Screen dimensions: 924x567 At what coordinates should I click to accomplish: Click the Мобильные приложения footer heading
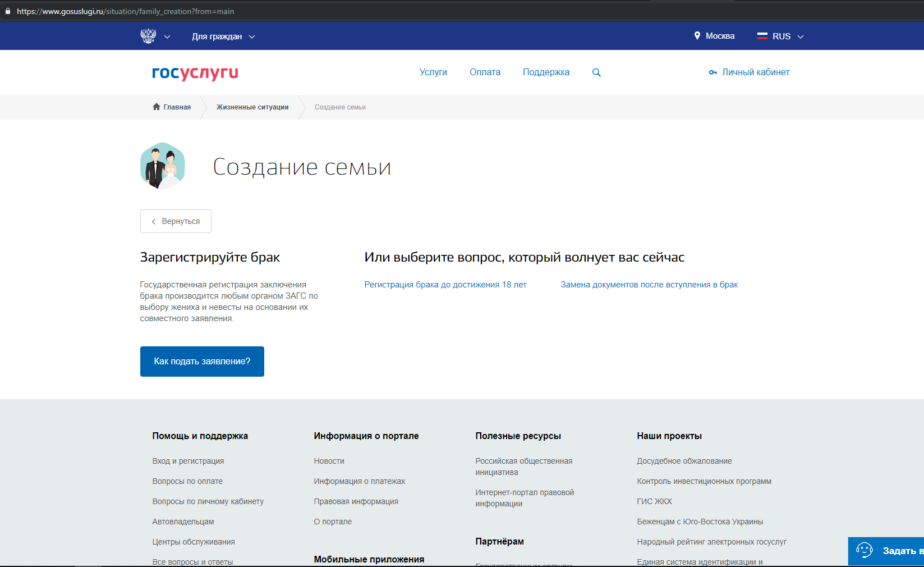[x=369, y=559]
